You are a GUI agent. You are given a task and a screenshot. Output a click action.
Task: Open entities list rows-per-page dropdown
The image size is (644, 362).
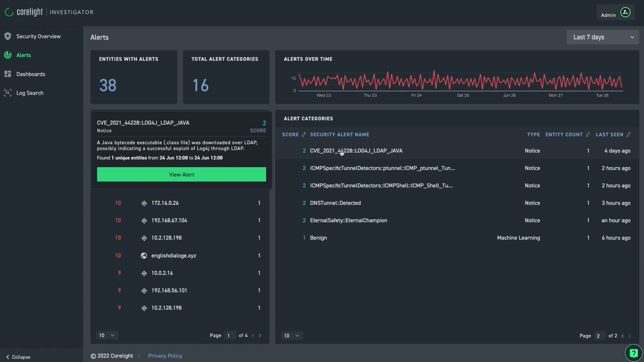coord(107,336)
